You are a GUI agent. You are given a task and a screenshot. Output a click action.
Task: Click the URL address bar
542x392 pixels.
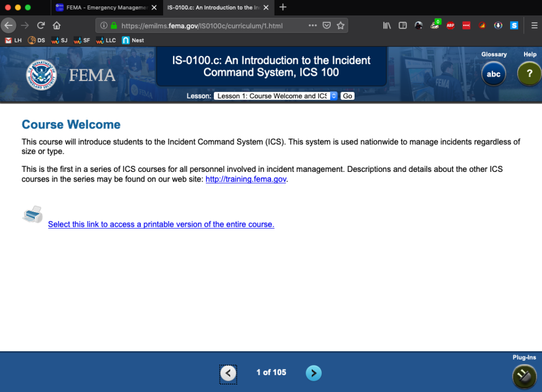click(212, 25)
